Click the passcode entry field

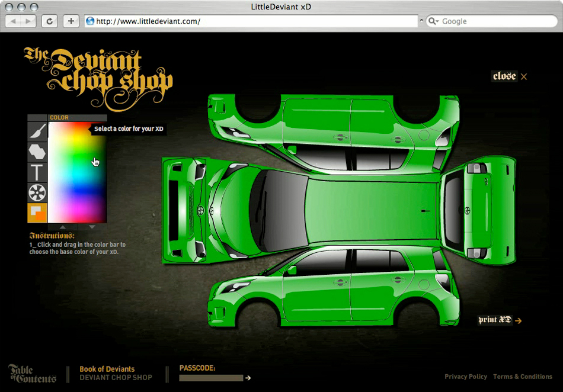pos(211,378)
